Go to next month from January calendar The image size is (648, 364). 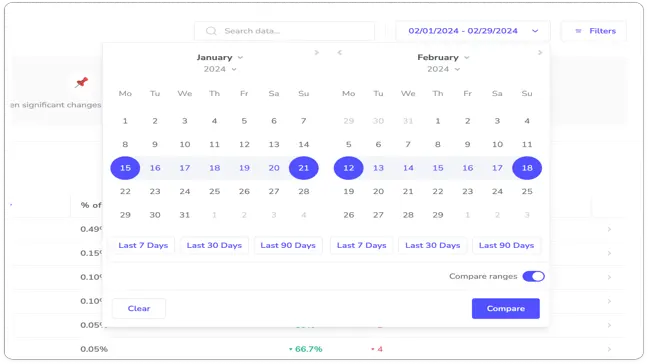(317, 52)
